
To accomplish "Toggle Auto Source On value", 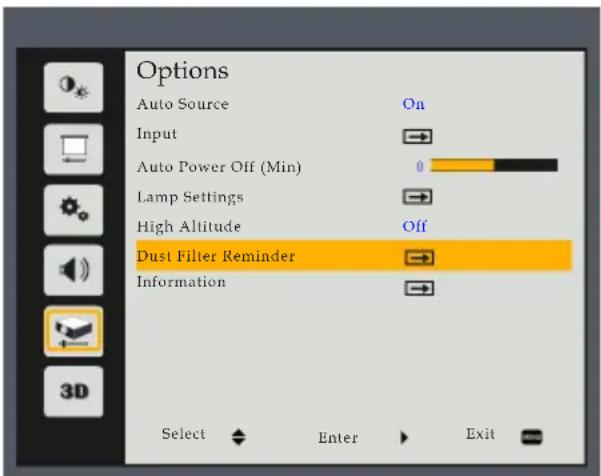I will tap(413, 104).
